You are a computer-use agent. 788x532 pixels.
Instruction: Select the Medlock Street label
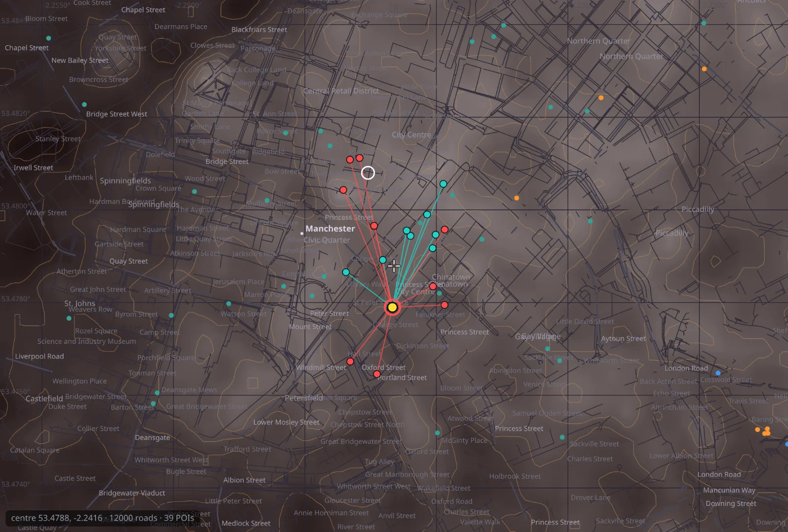pos(246,523)
